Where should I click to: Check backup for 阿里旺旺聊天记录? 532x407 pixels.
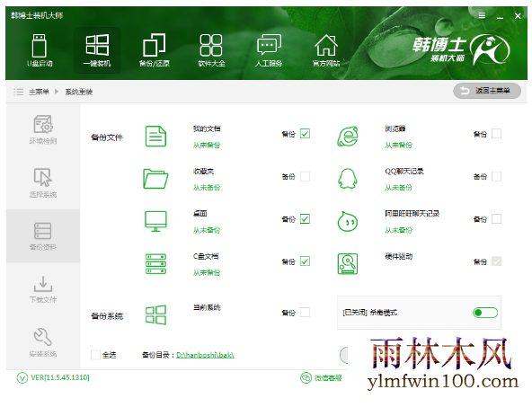point(496,218)
